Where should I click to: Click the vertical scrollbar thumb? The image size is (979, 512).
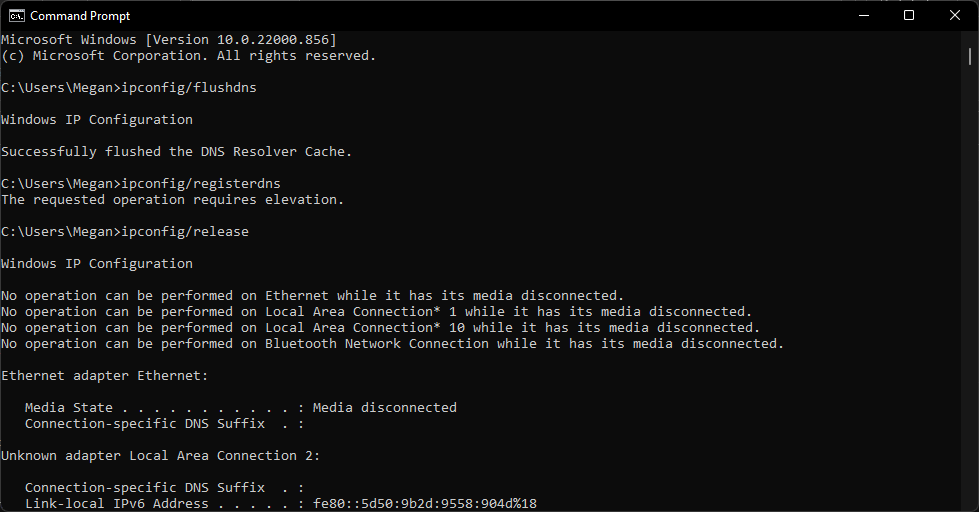click(970, 56)
